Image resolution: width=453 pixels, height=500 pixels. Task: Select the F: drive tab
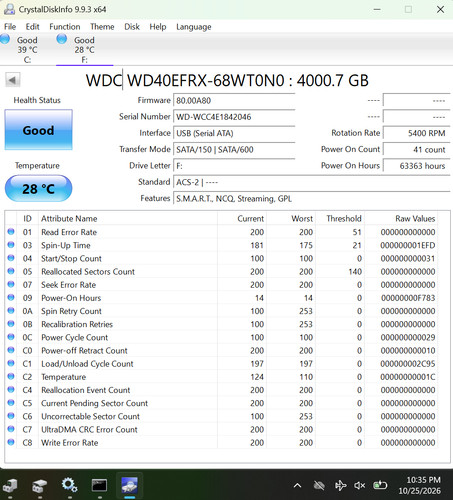click(84, 50)
